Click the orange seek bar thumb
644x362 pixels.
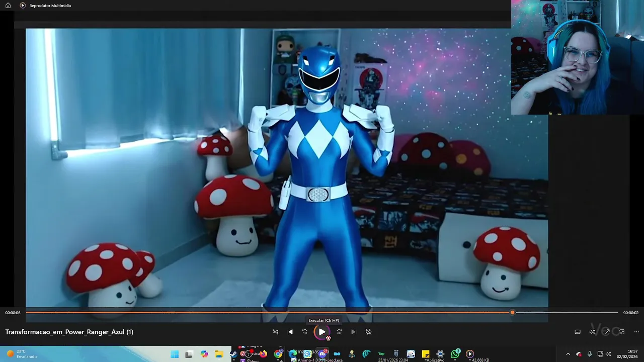[x=513, y=313]
